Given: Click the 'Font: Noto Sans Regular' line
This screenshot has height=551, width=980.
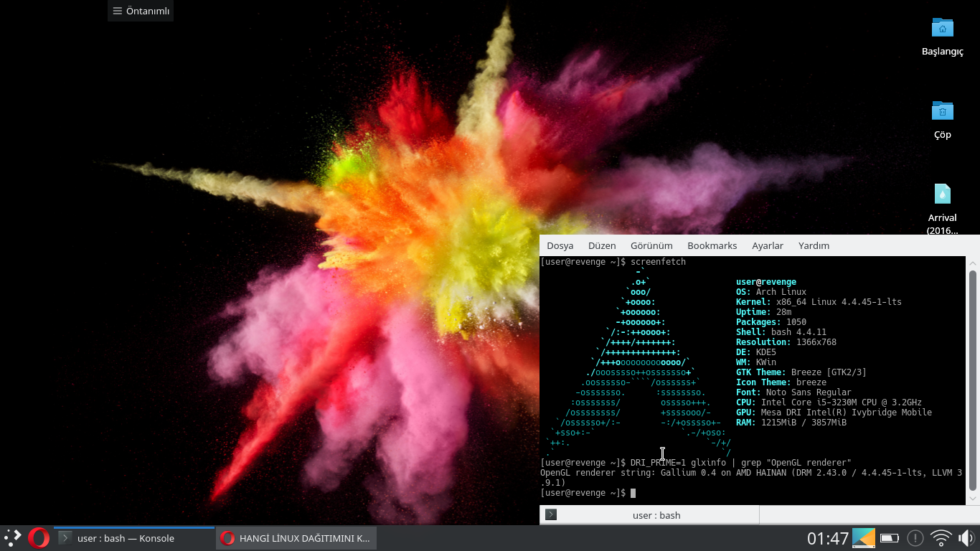Looking at the screenshot, I should tap(793, 392).
